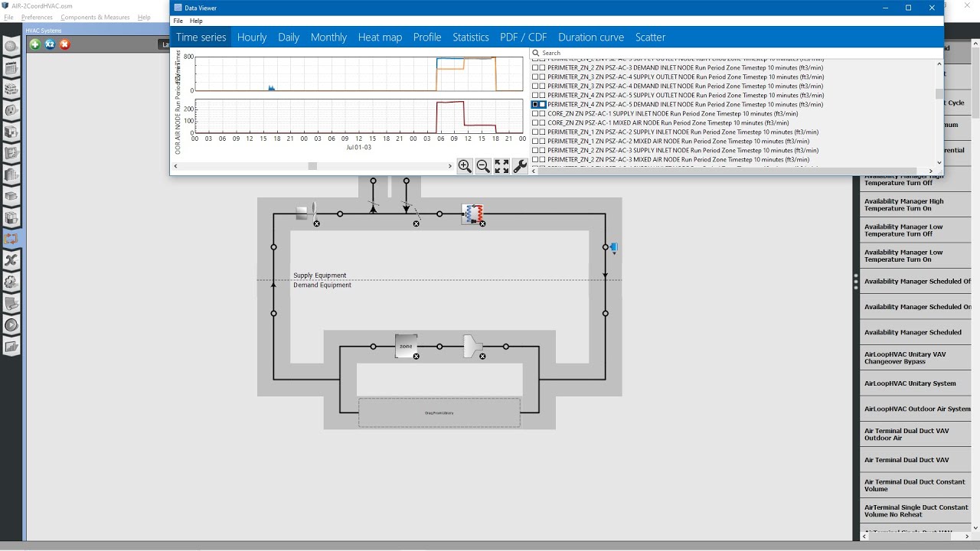This screenshot has height=551, width=980.
Task: Click the Search field in Data Viewer
Action: 737,53
